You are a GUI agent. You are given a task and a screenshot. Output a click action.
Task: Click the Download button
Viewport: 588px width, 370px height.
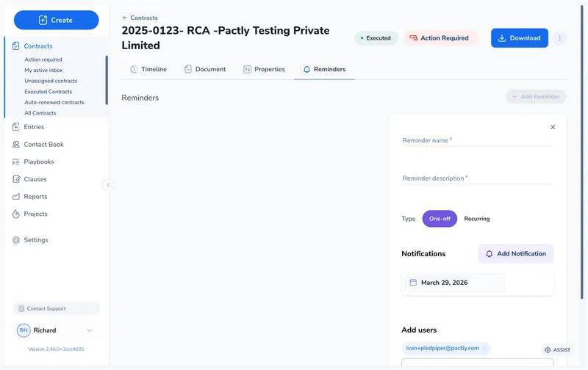519,38
